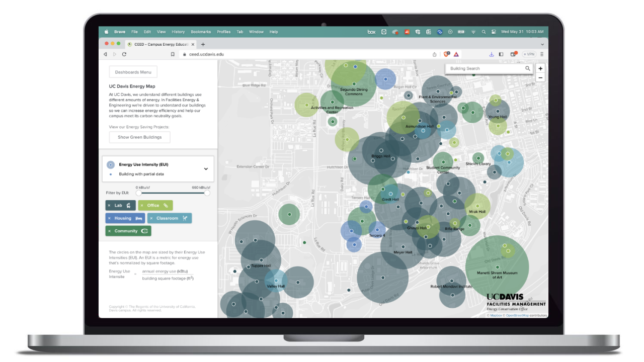Open the Wi-Fi status menu
Screen dimensions: 644x362
473,32
